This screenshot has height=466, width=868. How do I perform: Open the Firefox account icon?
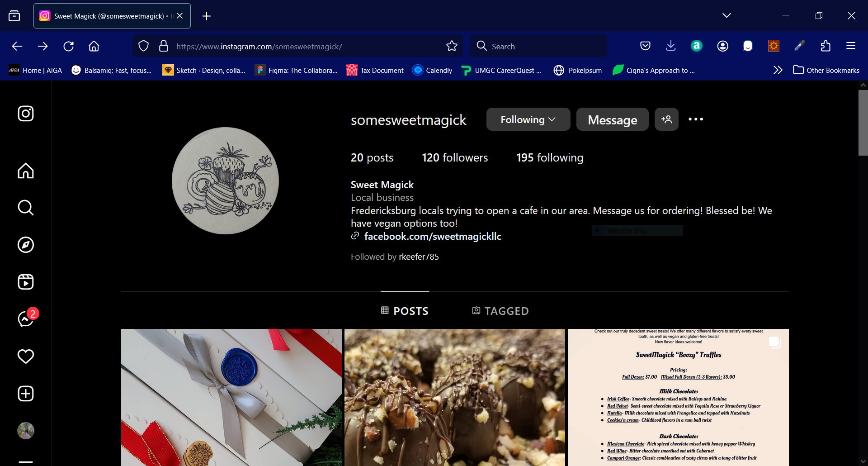click(x=723, y=46)
